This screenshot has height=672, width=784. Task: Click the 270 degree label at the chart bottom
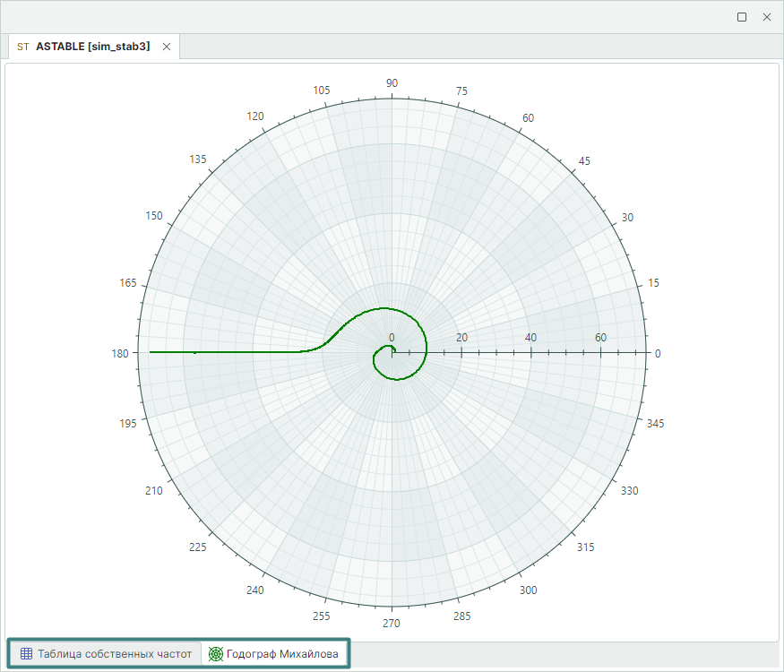pyautogui.click(x=392, y=624)
